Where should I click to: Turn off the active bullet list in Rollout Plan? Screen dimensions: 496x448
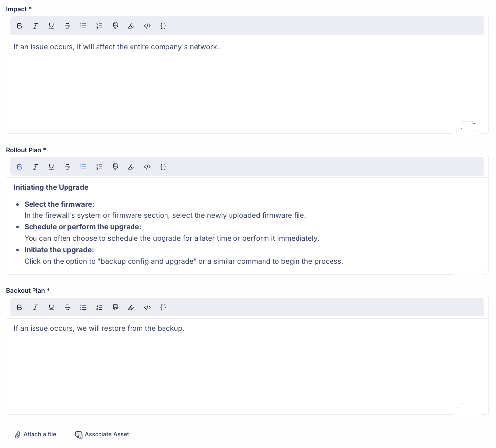tap(83, 167)
